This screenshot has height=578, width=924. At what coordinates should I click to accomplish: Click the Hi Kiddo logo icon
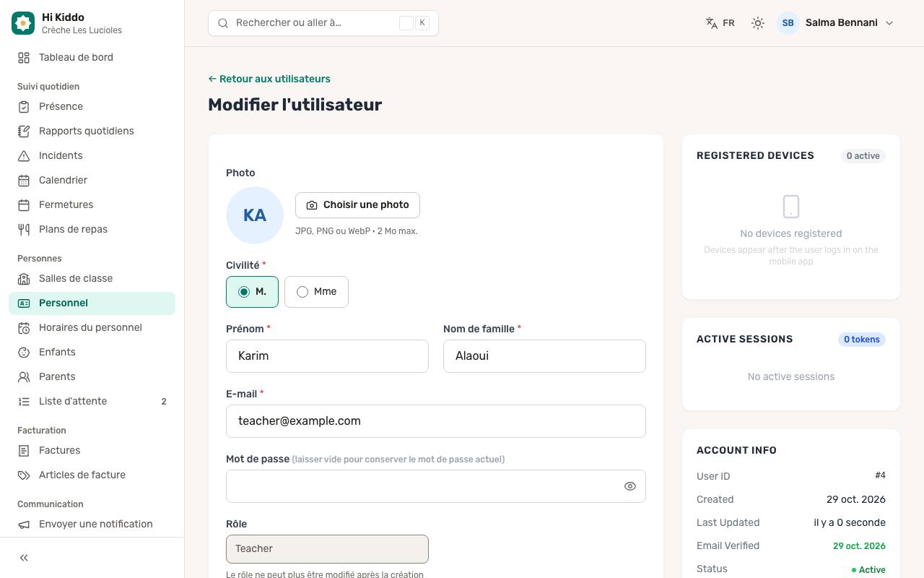(23, 23)
